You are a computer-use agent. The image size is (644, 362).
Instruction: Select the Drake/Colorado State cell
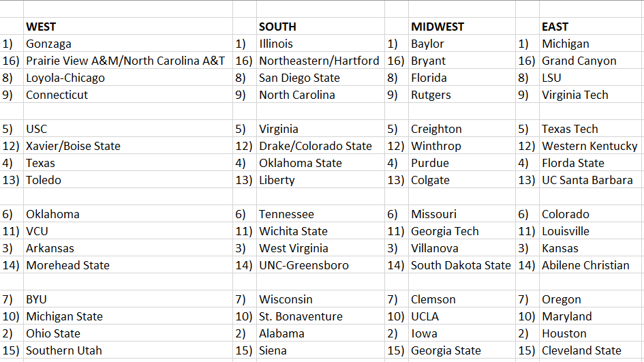pos(316,146)
